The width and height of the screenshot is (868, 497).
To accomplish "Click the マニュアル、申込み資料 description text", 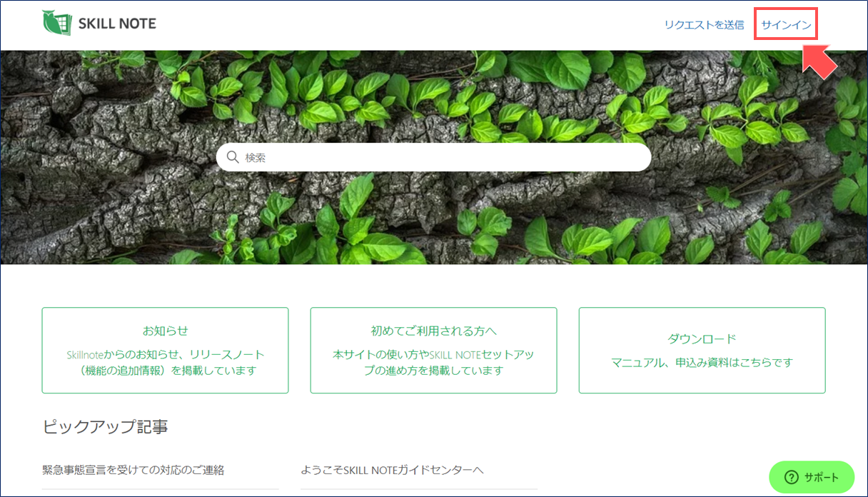I will [702, 363].
